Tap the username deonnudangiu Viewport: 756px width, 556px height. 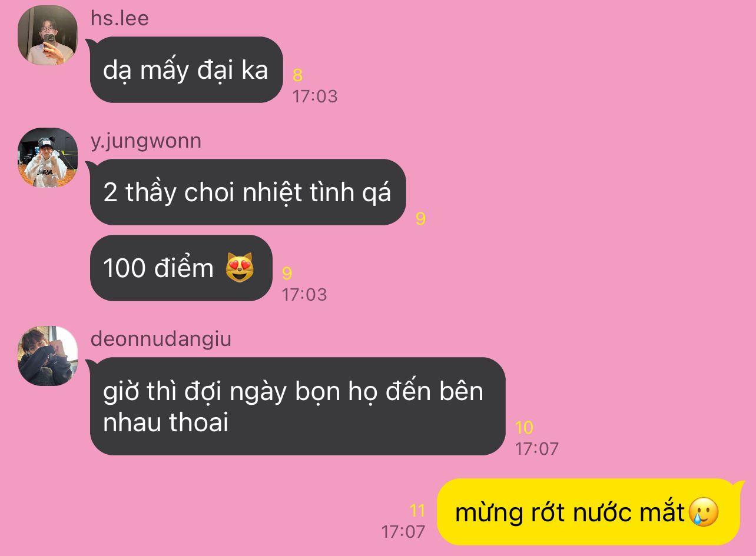click(x=161, y=339)
